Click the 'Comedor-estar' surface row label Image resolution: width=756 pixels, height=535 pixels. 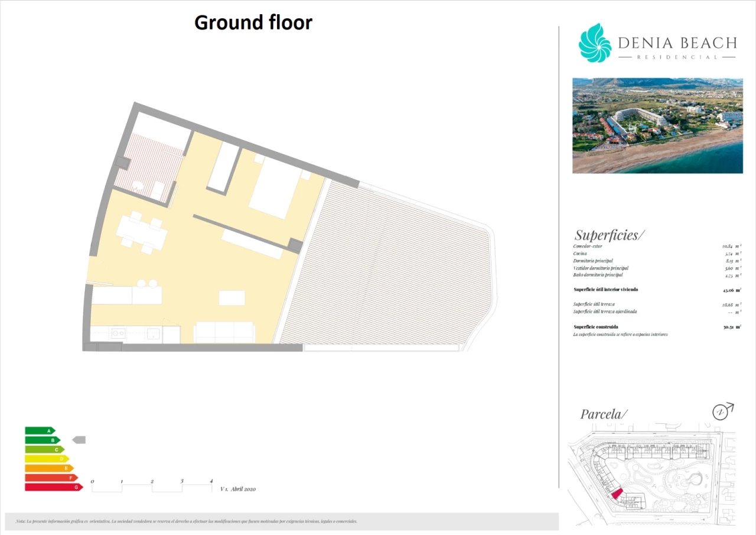[589, 246]
